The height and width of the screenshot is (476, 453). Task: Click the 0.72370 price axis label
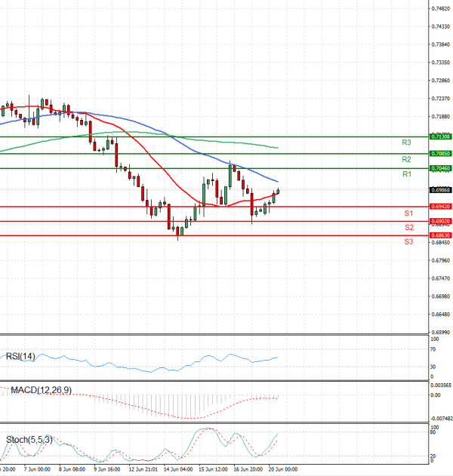pos(441,99)
